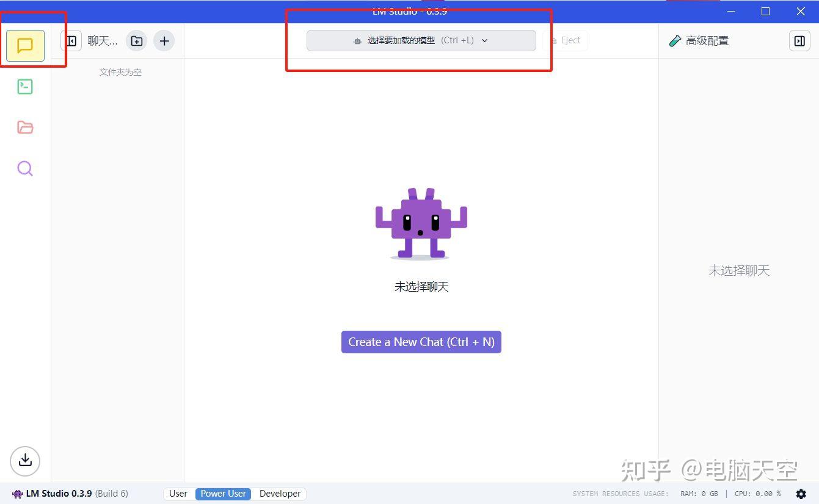Open app settings gear icon
Viewport: 819px width, 504px height.
tap(801, 494)
